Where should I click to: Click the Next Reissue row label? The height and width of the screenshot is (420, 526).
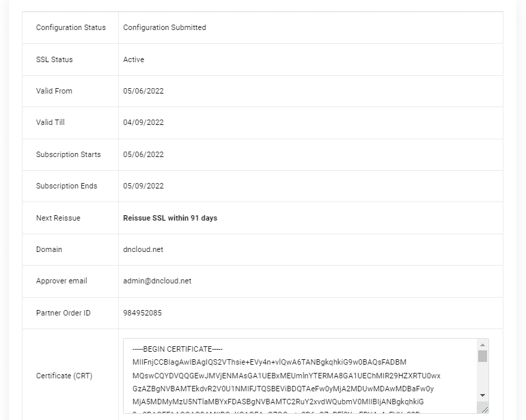click(x=58, y=218)
